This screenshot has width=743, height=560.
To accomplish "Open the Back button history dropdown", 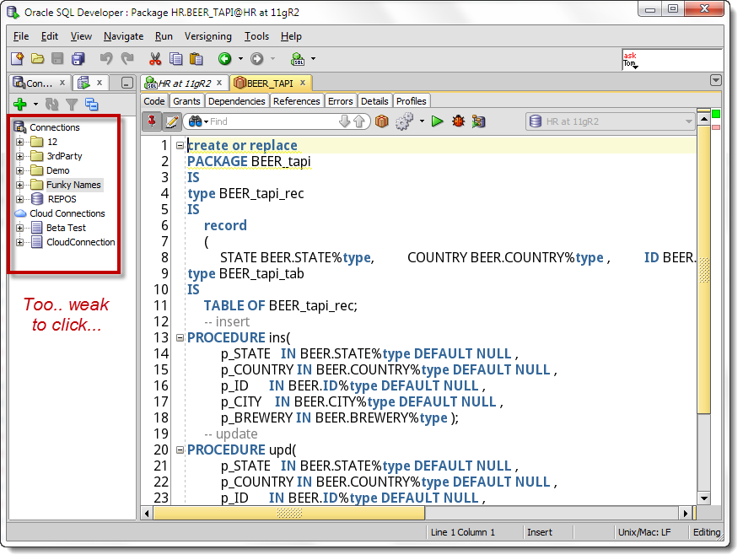I will (x=240, y=59).
